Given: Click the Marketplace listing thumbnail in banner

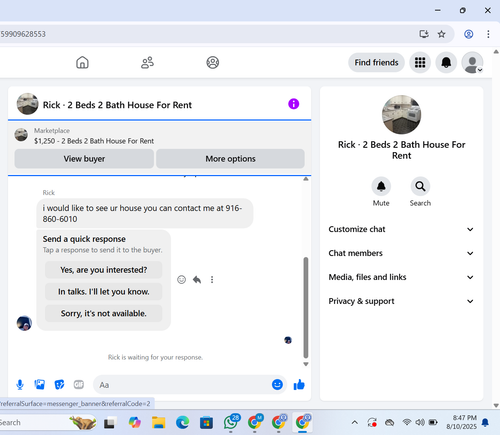Looking at the screenshot, I should click(x=21, y=135).
